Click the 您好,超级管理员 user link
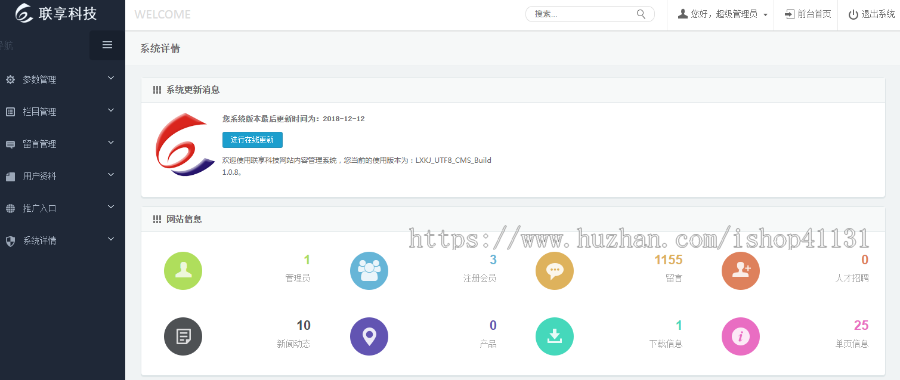 (x=723, y=15)
